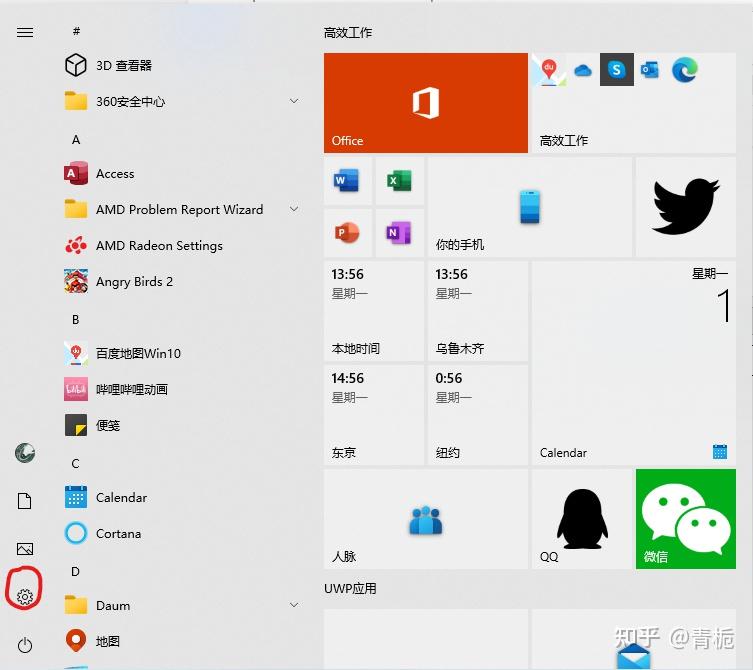Image resolution: width=753 pixels, height=670 pixels.
Task: Open the Calendar tile showing date 1
Action: click(x=634, y=363)
